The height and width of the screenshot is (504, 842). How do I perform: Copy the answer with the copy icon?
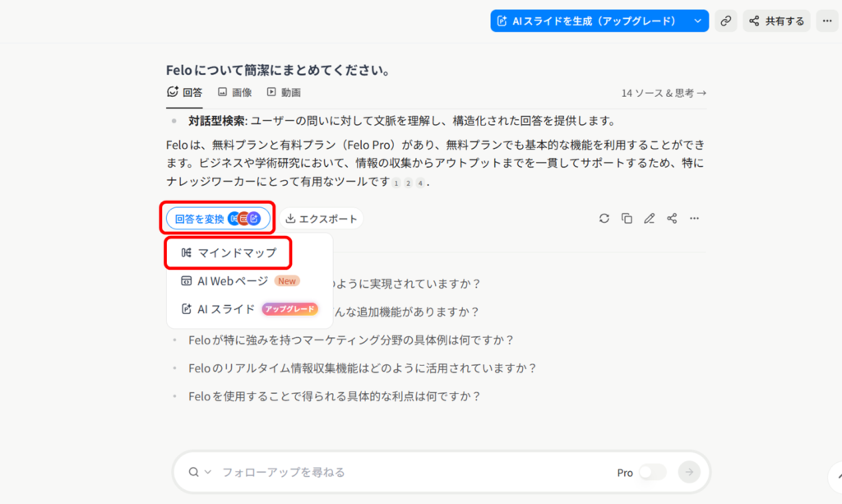pos(627,219)
